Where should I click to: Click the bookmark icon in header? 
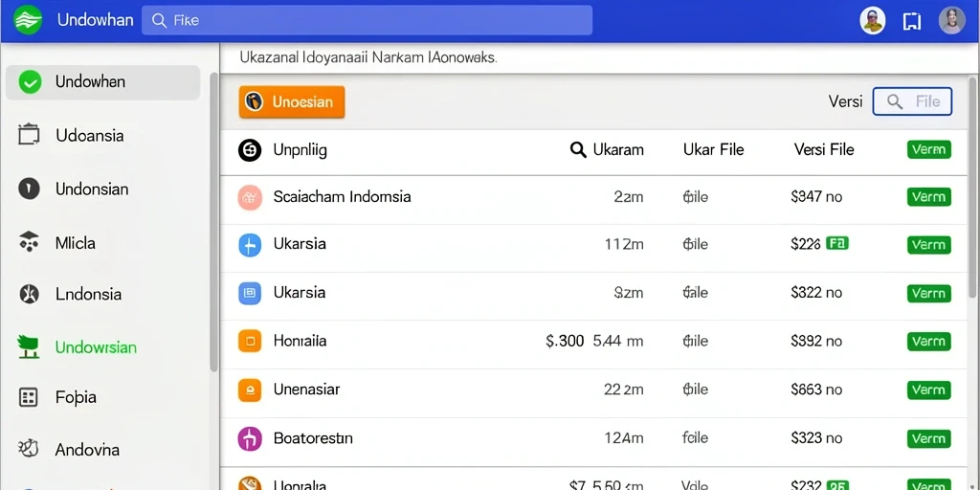(912, 21)
